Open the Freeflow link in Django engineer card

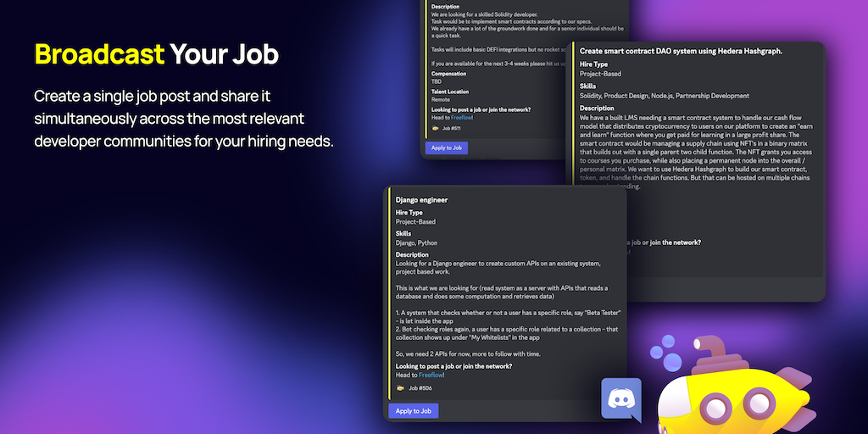coord(431,375)
